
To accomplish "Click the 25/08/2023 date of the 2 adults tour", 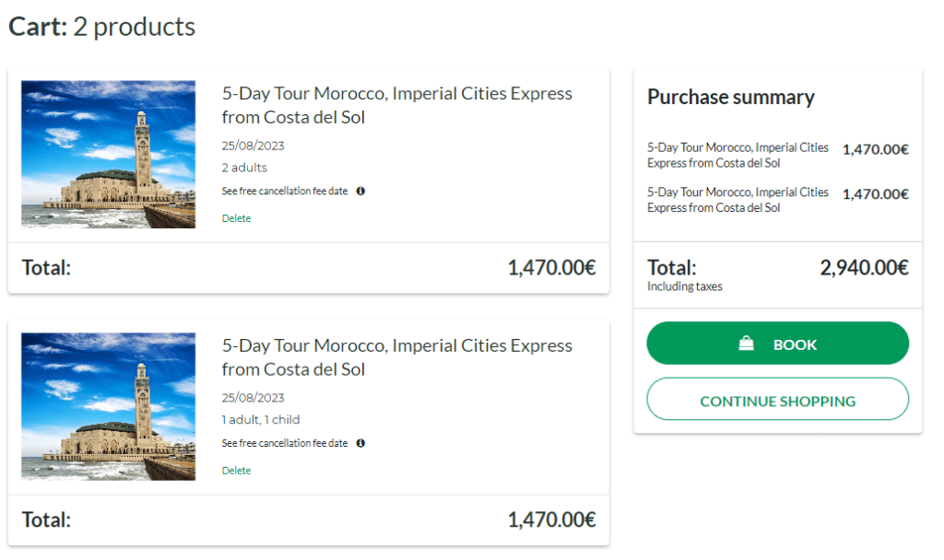I will [253, 146].
